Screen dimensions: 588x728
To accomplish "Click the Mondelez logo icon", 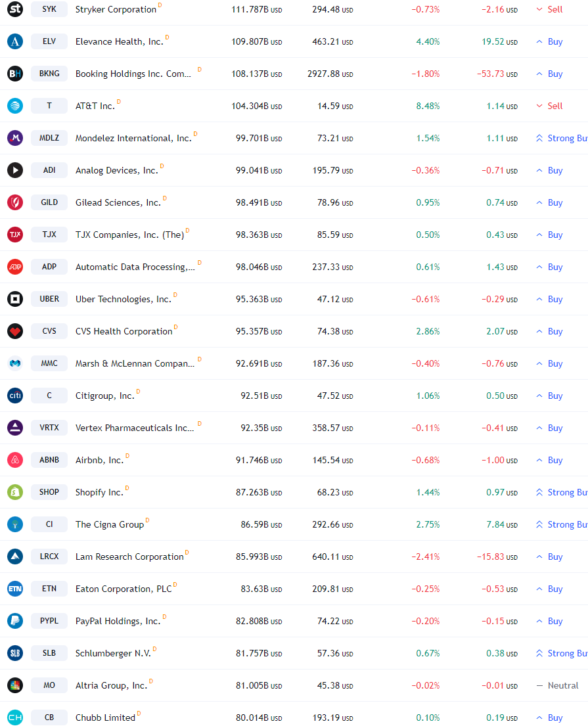I will coord(15,138).
